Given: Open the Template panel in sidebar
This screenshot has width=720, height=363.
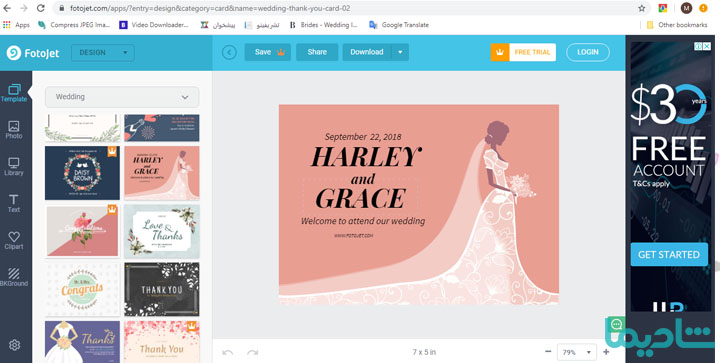Looking at the screenshot, I should click(x=14, y=93).
